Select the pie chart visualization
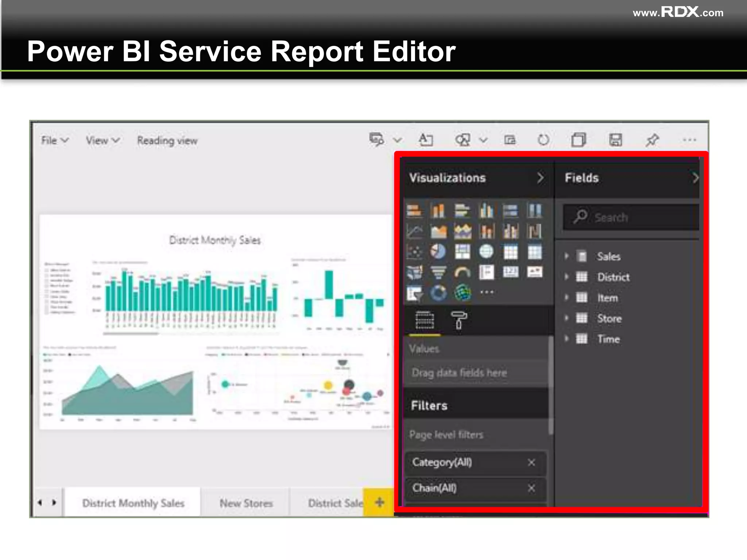 pos(438,252)
